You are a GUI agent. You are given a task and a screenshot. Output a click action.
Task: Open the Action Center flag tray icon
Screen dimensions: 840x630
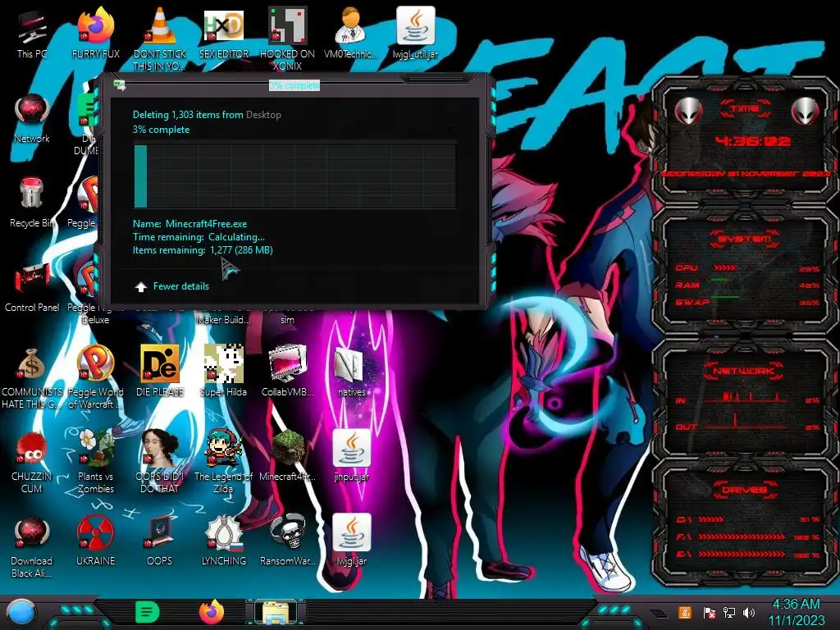tap(709, 613)
